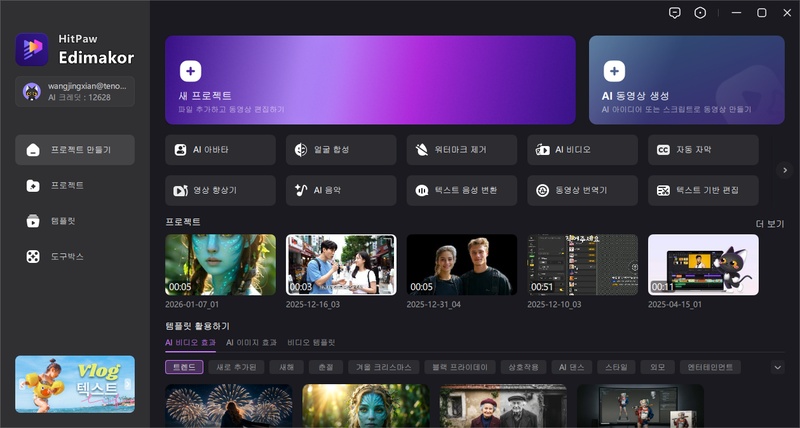Switch to the 비디오 템플릿 tab
Image resolution: width=800 pixels, height=428 pixels.
311,342
